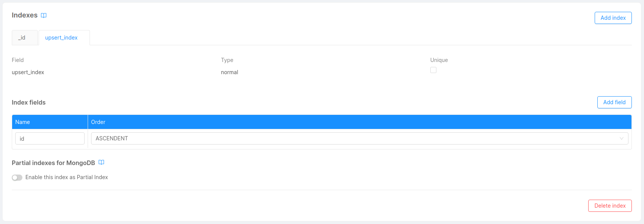
Task: Switch to the _id index tab
Action: 22,38
